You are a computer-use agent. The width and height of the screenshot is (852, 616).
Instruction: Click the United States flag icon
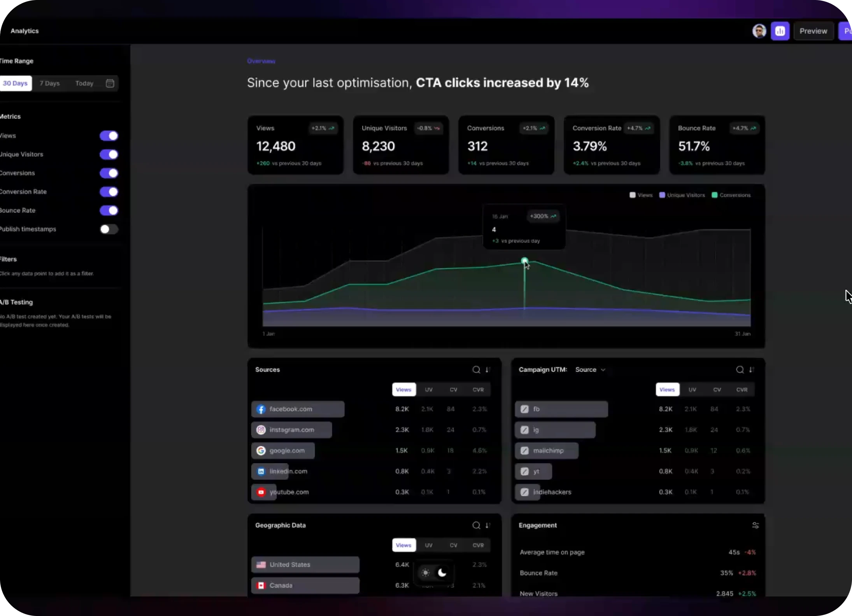261,565
